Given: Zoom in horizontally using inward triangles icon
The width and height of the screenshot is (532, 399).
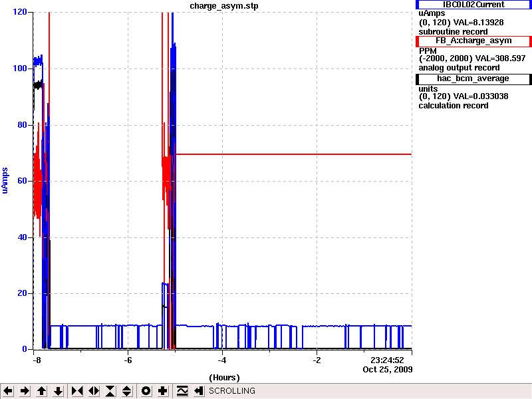Looking at the screenshot, I should [77, 391].
